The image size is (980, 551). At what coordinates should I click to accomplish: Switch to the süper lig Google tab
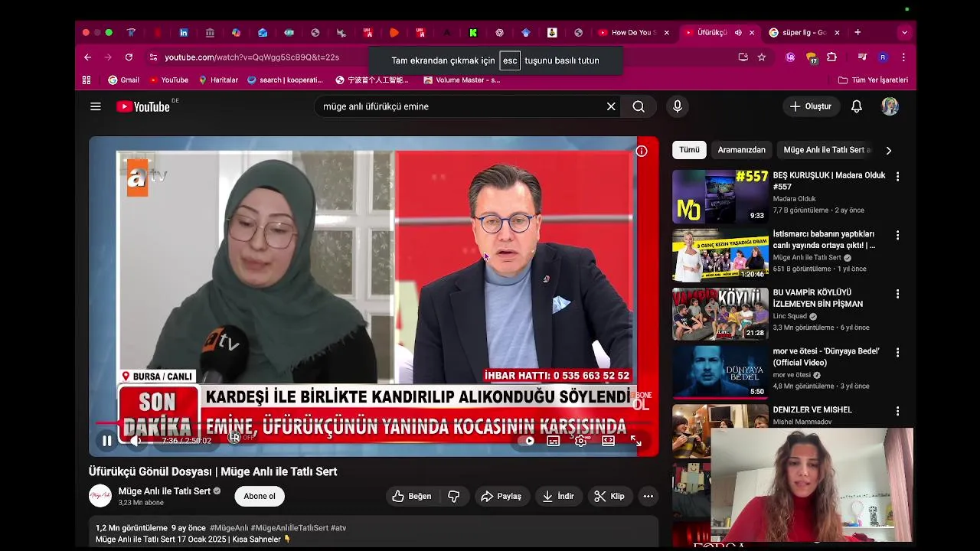803,33
